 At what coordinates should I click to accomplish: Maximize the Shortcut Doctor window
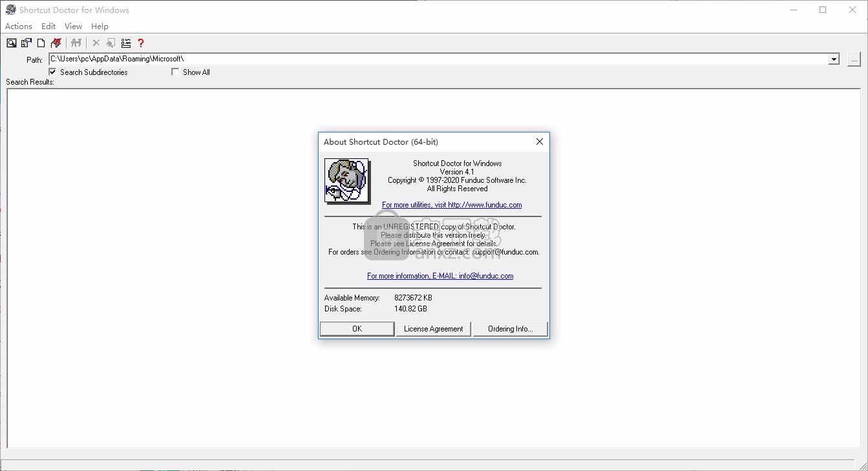823,10
